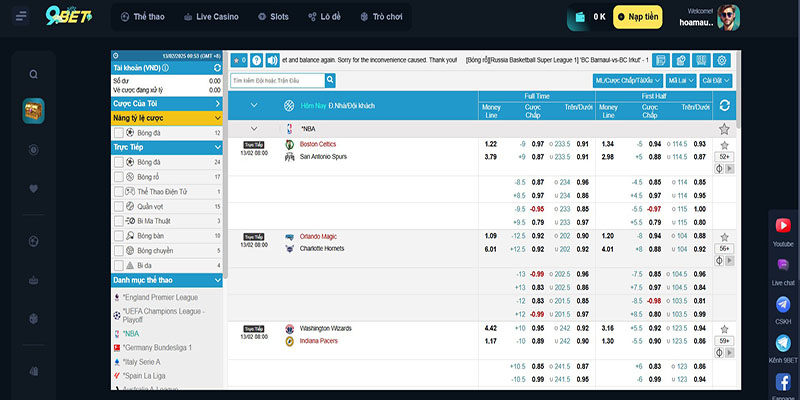800x400 pixels.
Task: Check the Quần vợt checkbox
Action: click(x=119, y=205)
